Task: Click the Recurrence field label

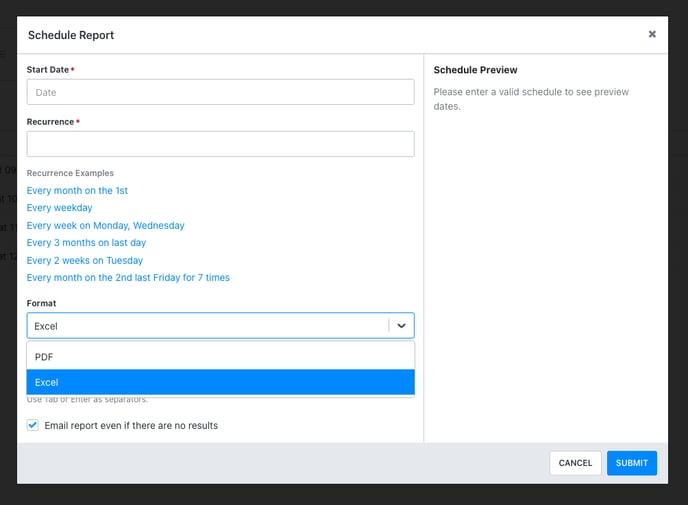Action: click(x=50, y=122)
